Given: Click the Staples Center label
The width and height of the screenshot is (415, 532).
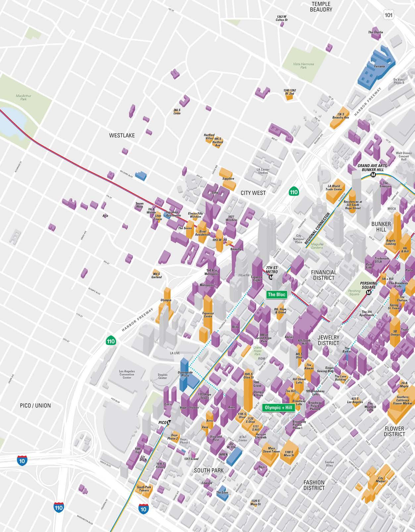Looking at the screenshot, I should [x=163, y=376].
